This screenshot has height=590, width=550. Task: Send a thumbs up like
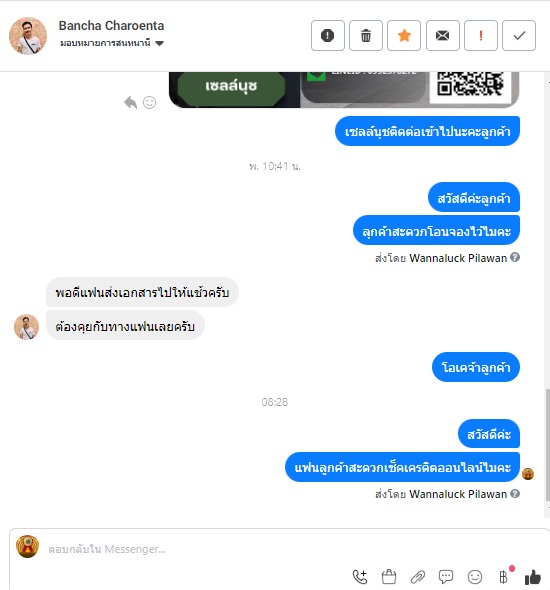533,577
